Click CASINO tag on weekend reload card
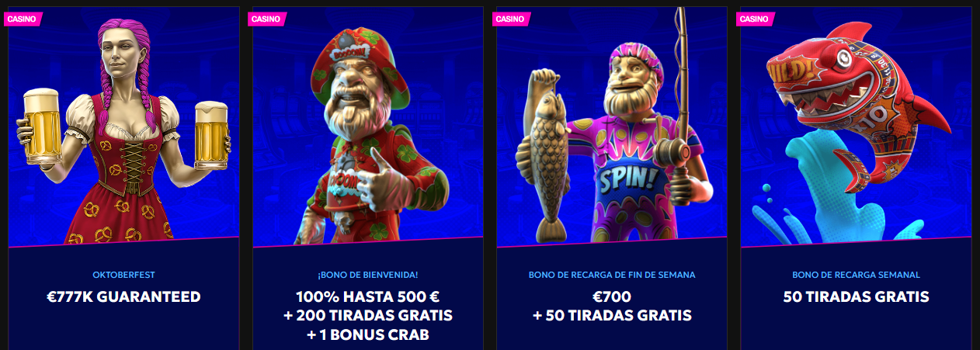The height and width of the screenshot is (350, 980). (x=510, y=19)
